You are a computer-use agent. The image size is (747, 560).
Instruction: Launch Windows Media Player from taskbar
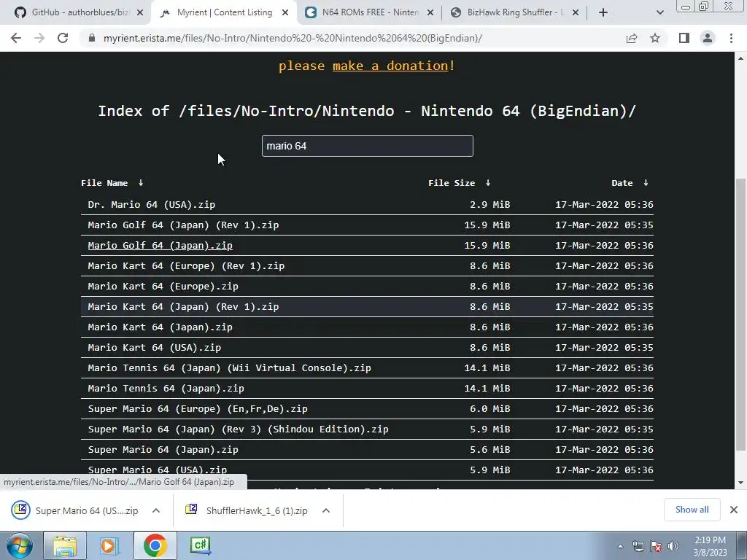coord(109,545)
